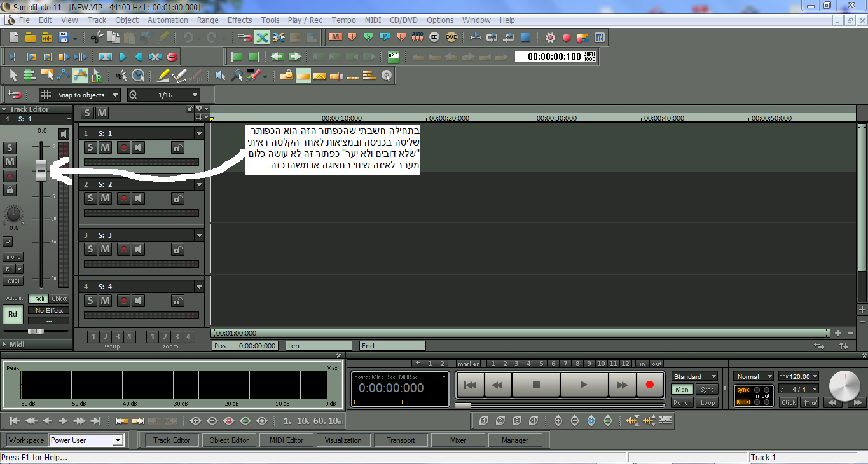
Task: Select the arrow pointer mouse mode
Action: (13, 76)
